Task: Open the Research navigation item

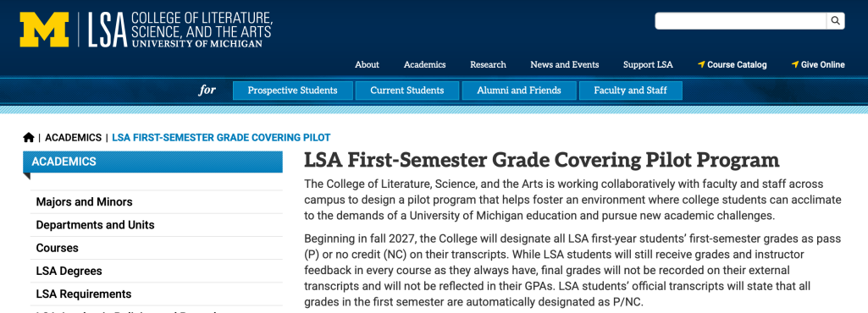Action: 488,64
